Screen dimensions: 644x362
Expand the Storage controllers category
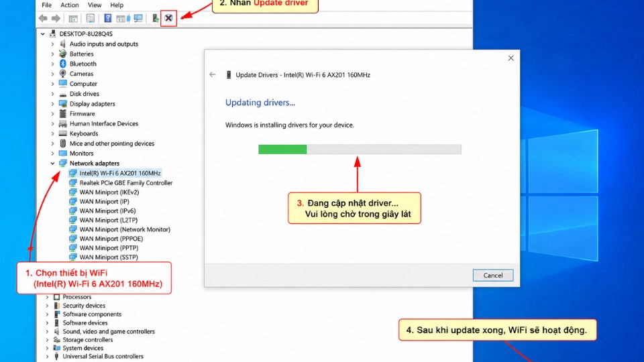click(47, 340)
